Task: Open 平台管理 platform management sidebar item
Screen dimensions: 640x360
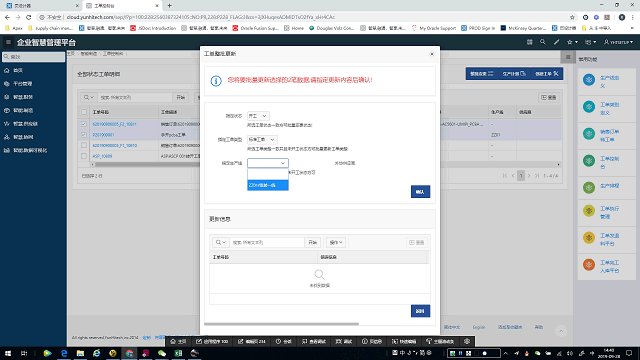Action: (x=22, y=84)
